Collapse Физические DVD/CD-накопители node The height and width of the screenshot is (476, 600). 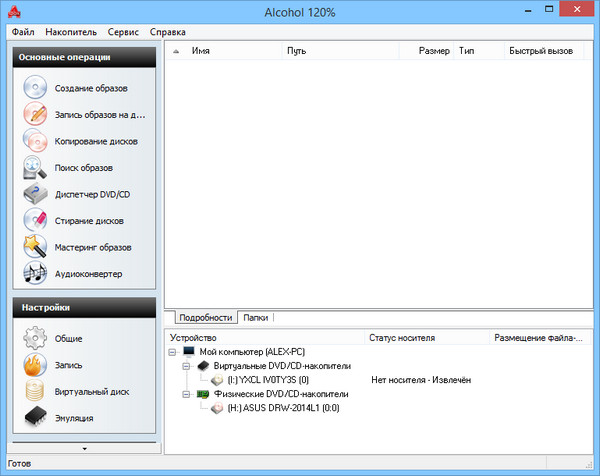pos(187,394)
